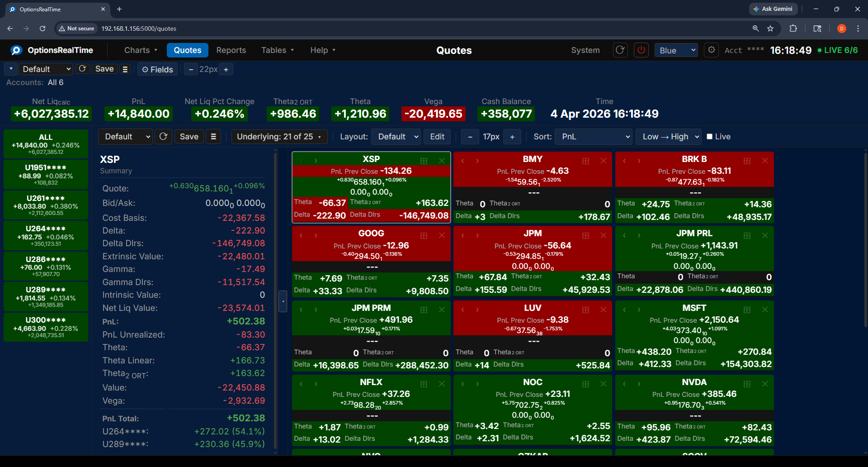Screen dimensions: 868x467
Task: Open the Default dropdown left of the Underlying filter
Action: click(x=127, y=136)
